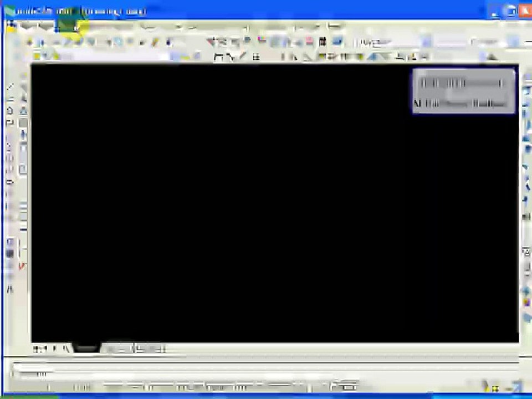Click the layout tab scroll arrows left of Model
The width and height of the screenshot is (532, 399).
(x=52, y=349)
